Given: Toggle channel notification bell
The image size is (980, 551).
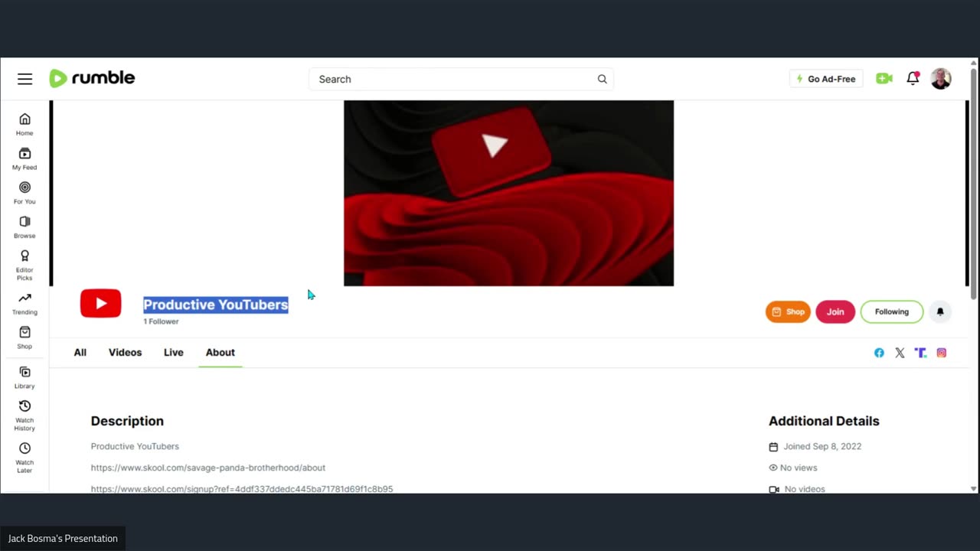Looking at the screenshot, I should pos(940,311).
